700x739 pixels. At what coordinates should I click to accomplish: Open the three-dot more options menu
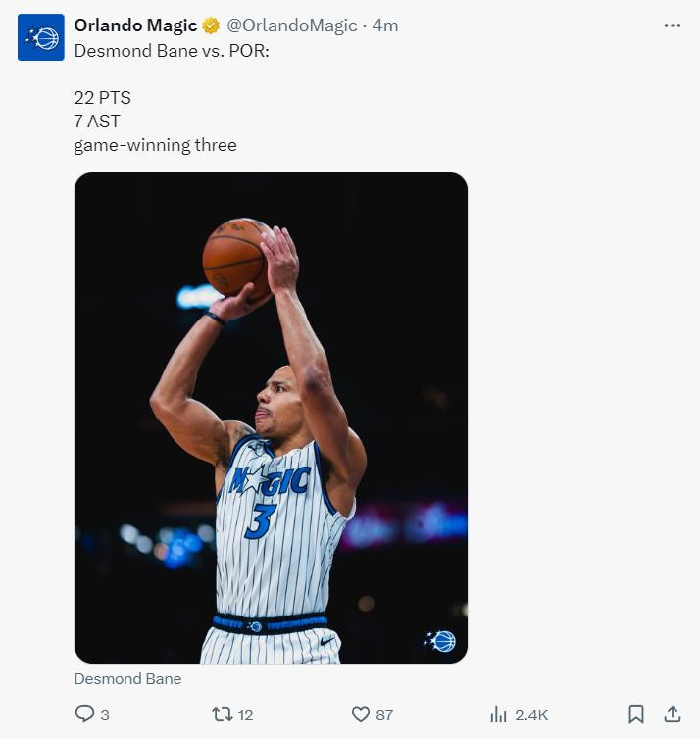click(x=672, y=26)
